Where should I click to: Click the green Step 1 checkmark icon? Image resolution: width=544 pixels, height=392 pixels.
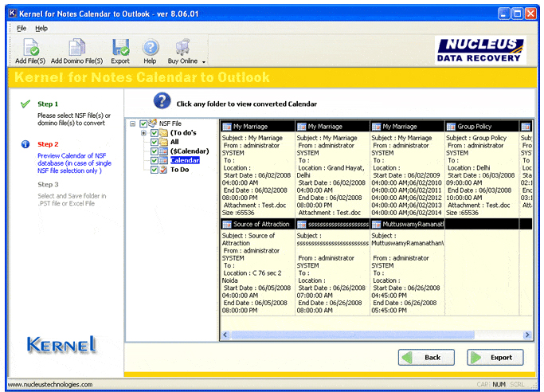coord(25,104)
